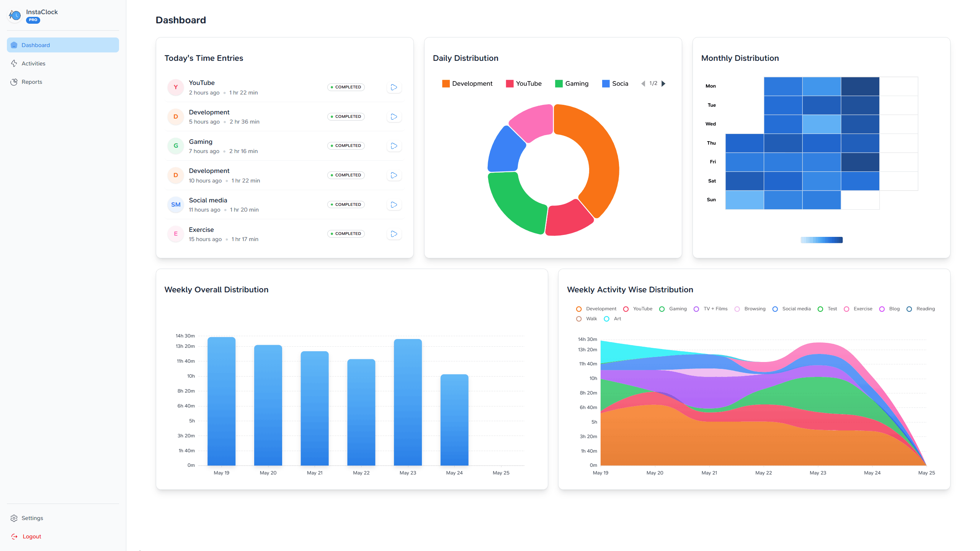Viewport: 980px width, 551px height.
Task: Open Reports from the sidebar
Action: 32,82
